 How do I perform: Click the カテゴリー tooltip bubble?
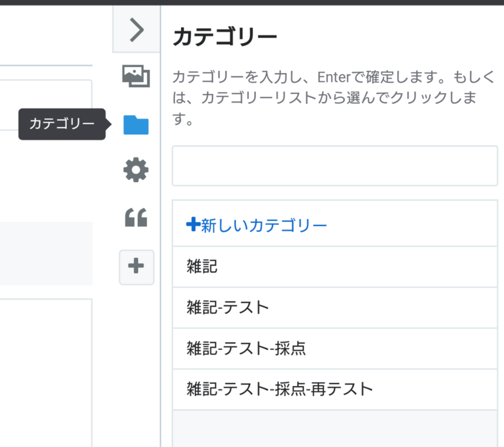[x=62, y=124]
